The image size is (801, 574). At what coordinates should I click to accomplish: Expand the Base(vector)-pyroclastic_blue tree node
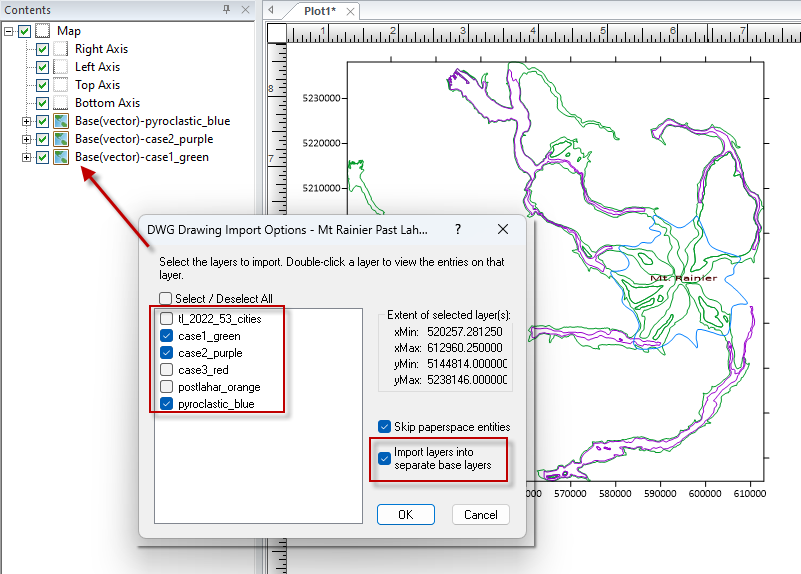pos(26,121)
